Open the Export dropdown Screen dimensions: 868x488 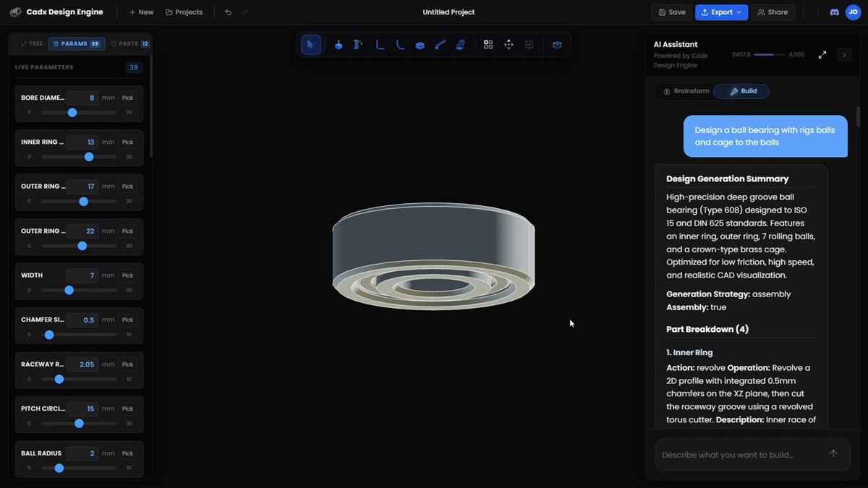(722, 12)
